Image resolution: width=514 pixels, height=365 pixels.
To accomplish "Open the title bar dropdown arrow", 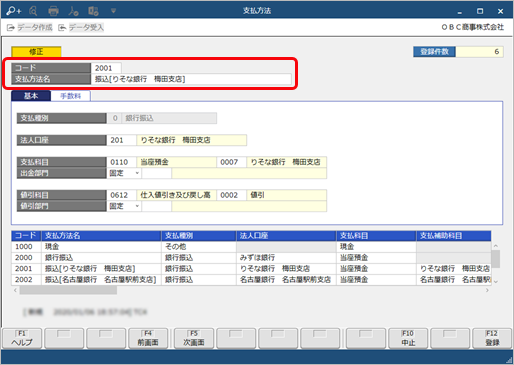I will tap(113, 11).
